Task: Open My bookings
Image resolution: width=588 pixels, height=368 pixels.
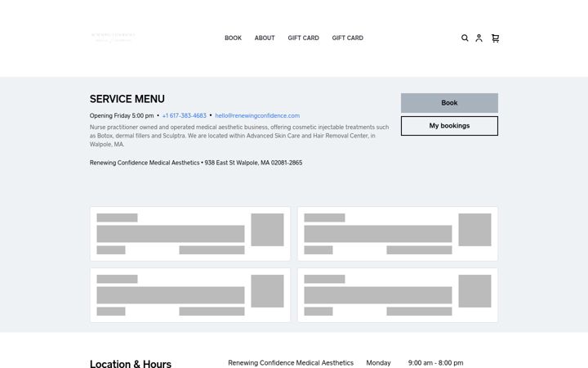Action: [449, 126]
